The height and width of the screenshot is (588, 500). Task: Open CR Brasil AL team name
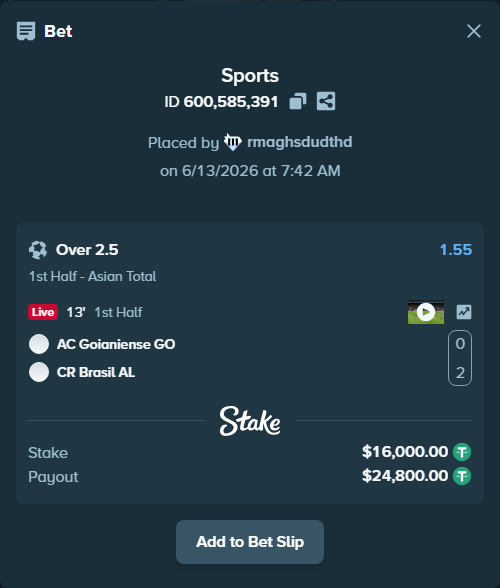(x=96, y=372)
